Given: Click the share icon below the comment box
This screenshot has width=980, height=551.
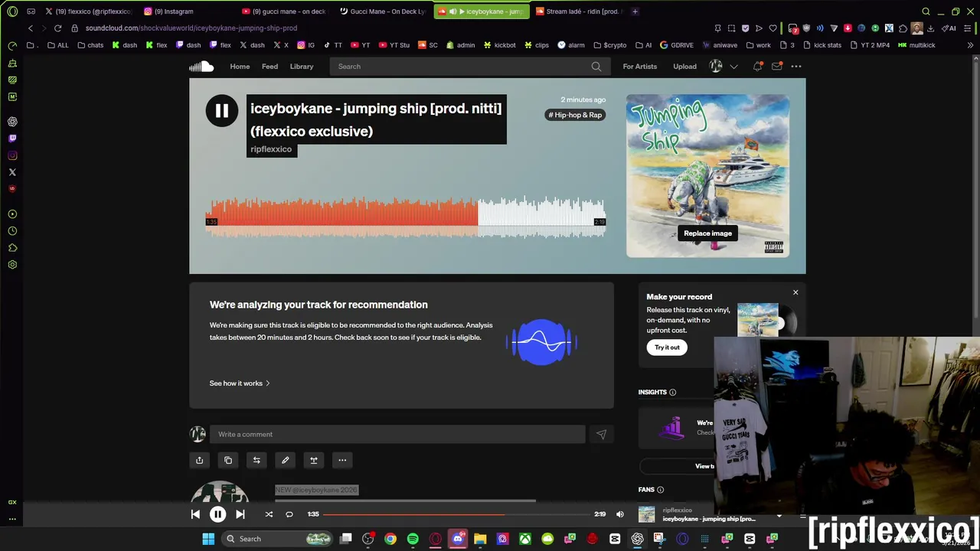Looking at the screenshot, I should [x=200, y=460].
